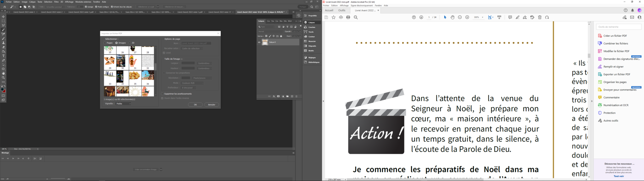Click the Acrobat print icon
The image size is (644, 181).
pyautogui.click(x=348, y=17)
